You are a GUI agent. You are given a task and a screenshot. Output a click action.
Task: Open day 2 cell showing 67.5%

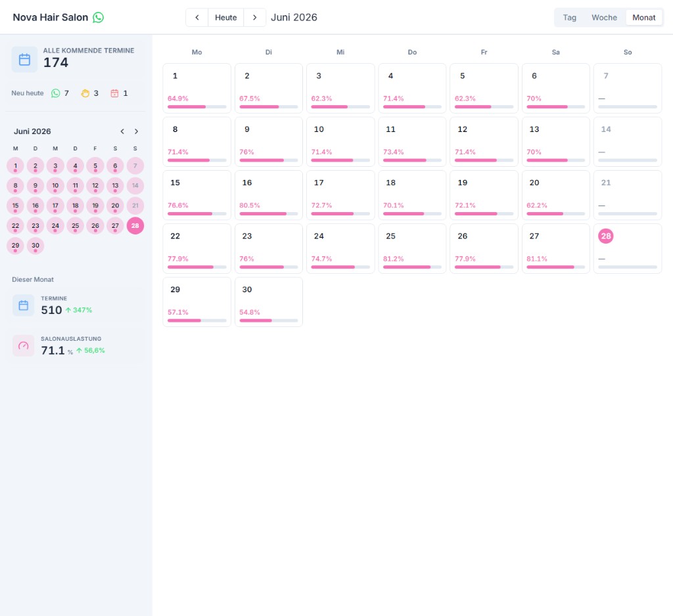269,89
